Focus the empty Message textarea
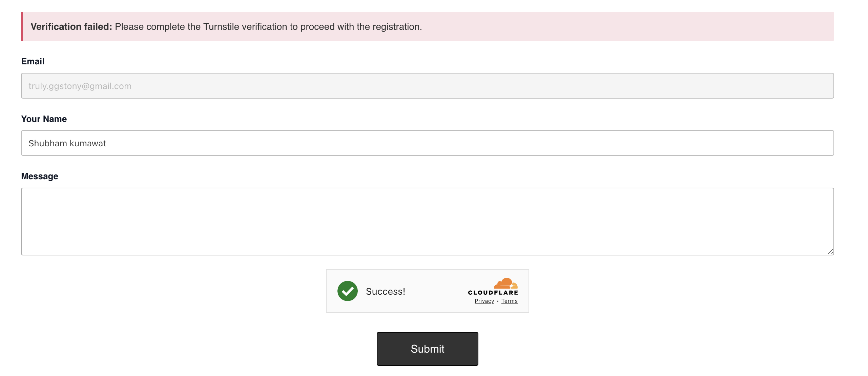This screenshot has height=376, width=868. pos(427,221)
